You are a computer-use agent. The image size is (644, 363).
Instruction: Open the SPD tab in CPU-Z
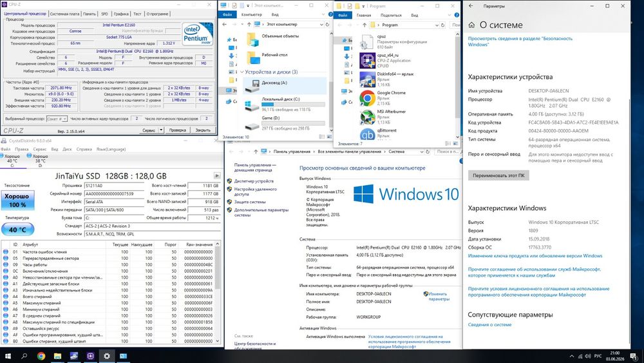click(x=104, y=14)
